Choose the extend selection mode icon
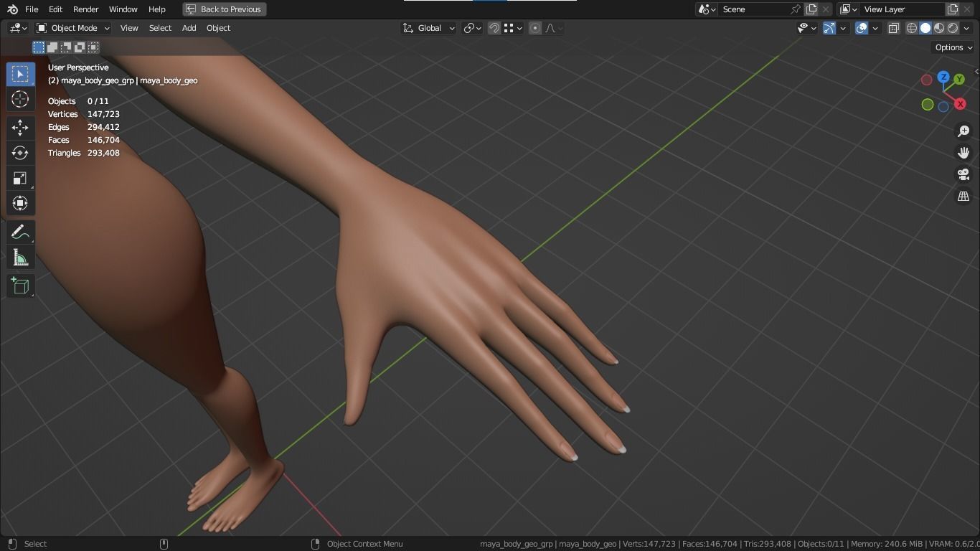 click(x=52, y=47)
